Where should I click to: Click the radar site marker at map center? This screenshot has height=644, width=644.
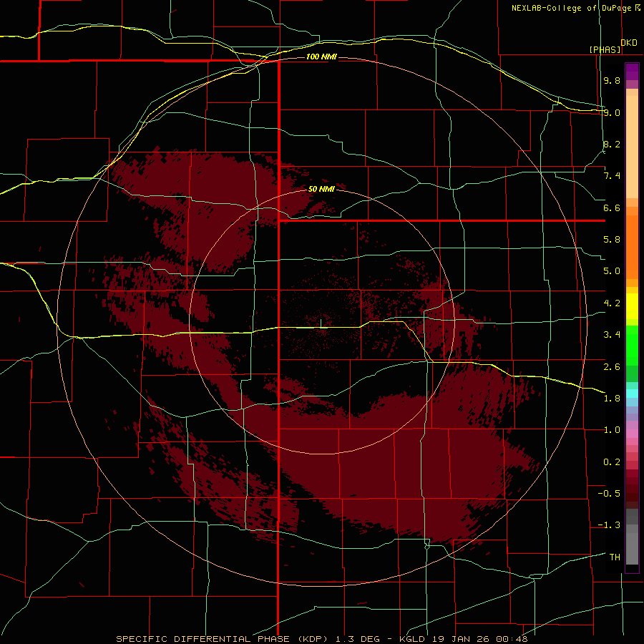[x=321, y=323]
